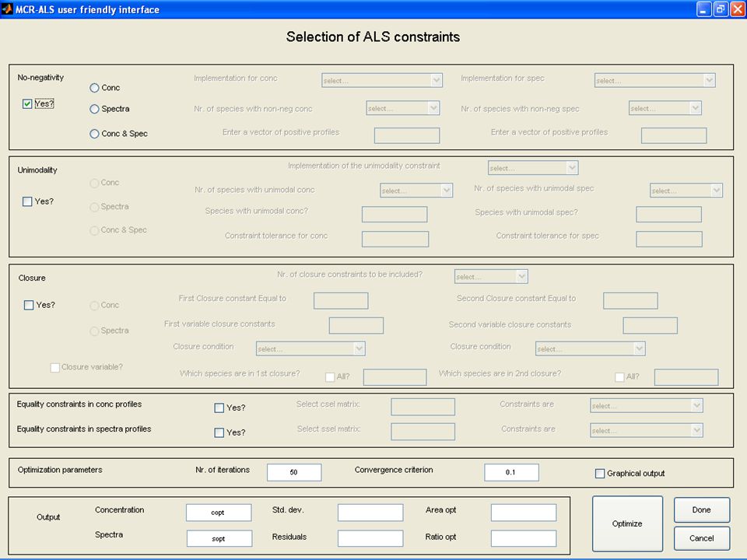Select the Spectra radio button under Unimodality
This screenshot has width=747, height=560.
[x=94, y=207]
